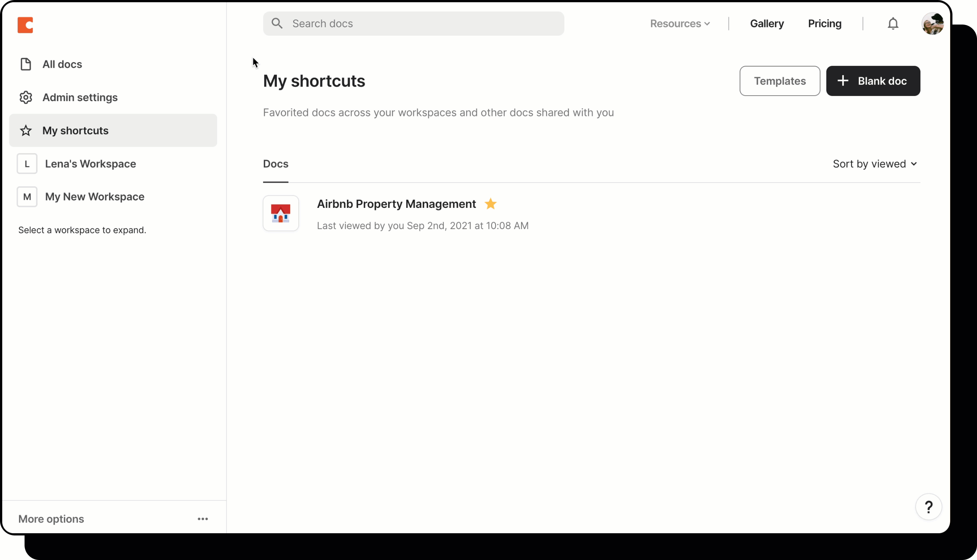Click the notification bell
This screenshot has width=977, height=560.
893,23
